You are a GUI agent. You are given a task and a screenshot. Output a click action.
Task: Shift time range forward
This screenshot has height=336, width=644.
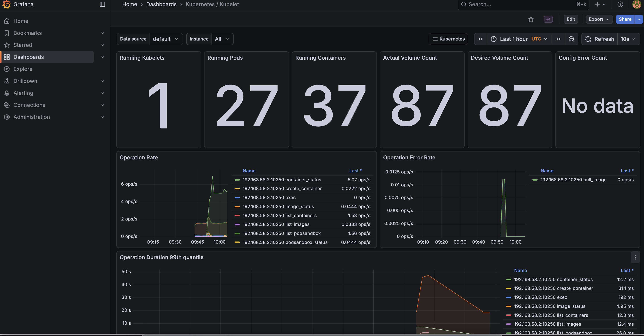tap(558, 39)
